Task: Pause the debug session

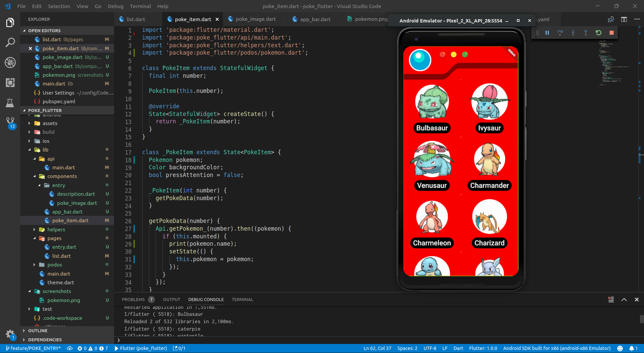Action: 547,33
